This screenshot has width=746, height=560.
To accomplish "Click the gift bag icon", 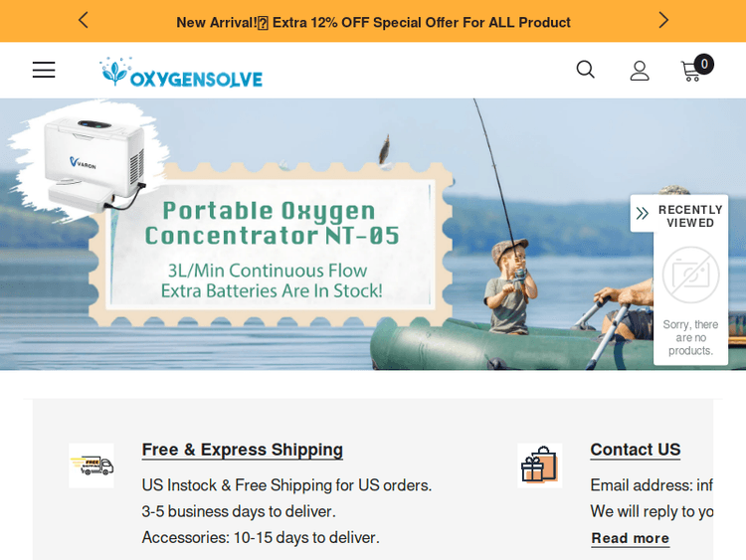I will coord(539,466).
